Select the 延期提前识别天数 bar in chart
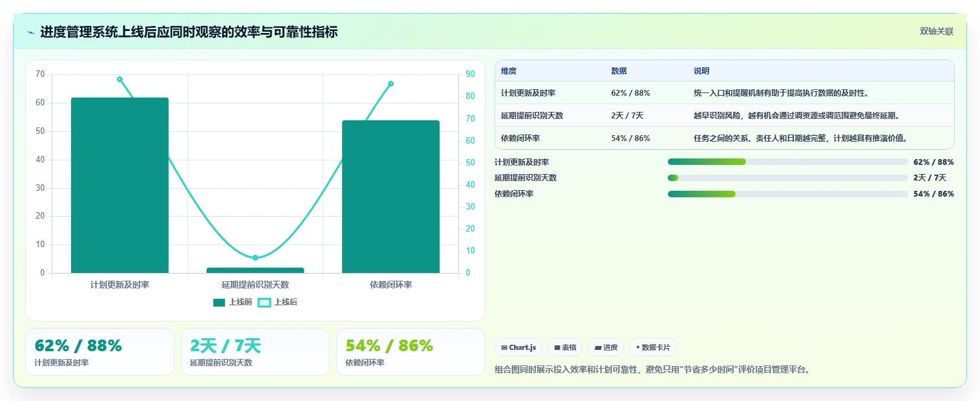 point(255,270)
